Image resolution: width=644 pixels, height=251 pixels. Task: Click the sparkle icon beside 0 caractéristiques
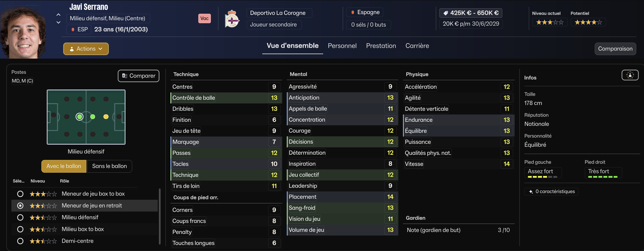click(x=531, y=192)
